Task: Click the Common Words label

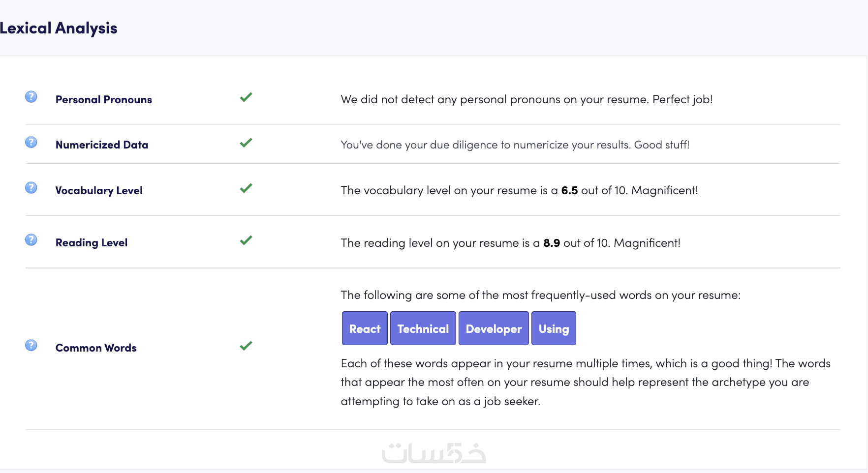Action: click(96, 348)
